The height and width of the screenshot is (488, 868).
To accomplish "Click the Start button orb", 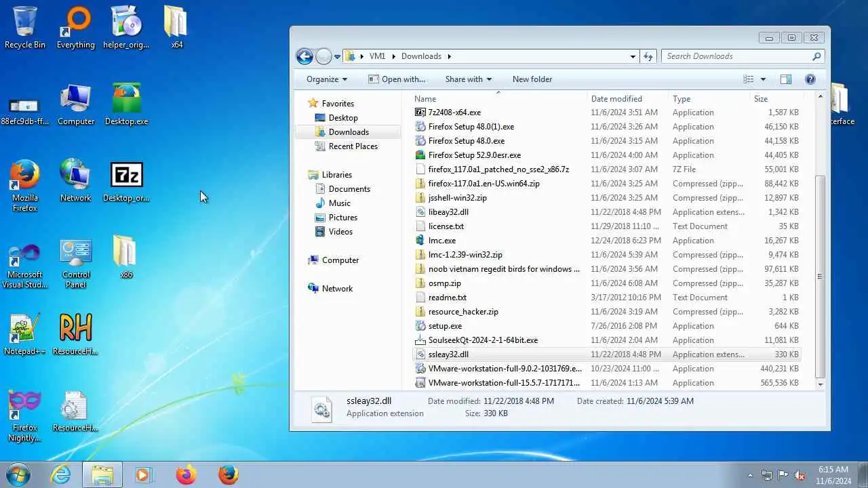I will [x=18, y=474].
